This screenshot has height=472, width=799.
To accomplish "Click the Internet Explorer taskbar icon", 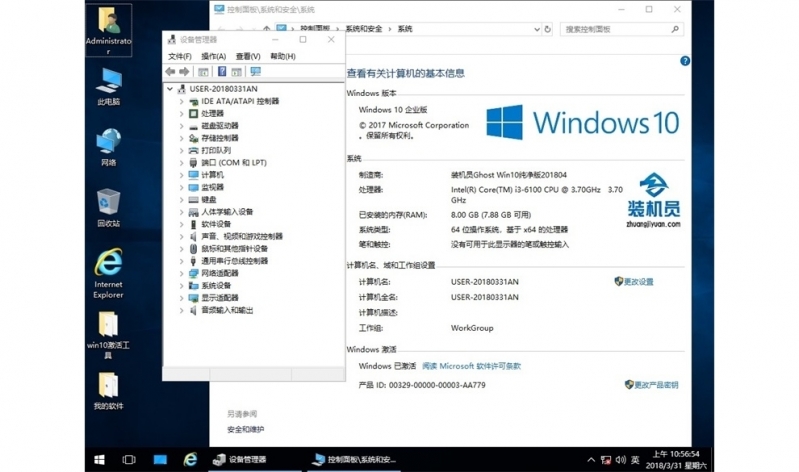I will pyautogui.click(x=190, y=459).
